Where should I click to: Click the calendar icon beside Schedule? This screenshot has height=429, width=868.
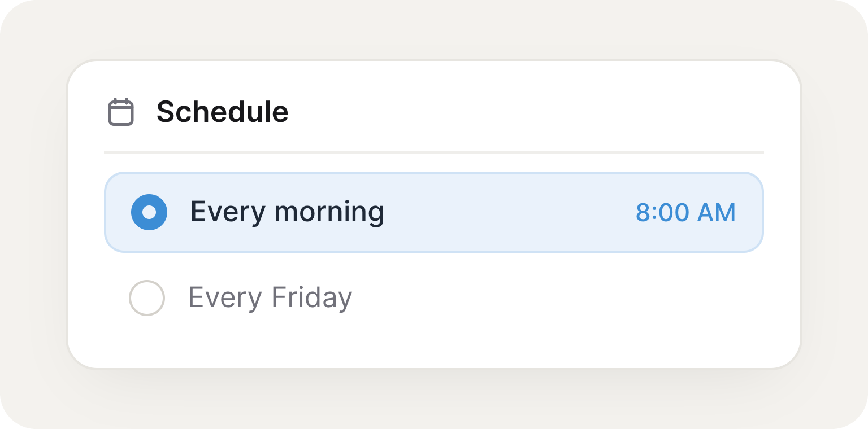click(121, 112)
